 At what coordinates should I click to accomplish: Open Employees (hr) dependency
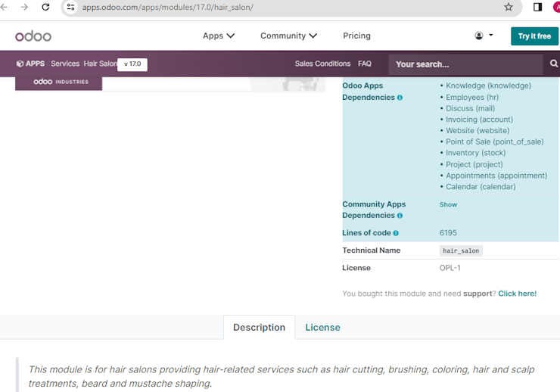(x=472, y=97)
